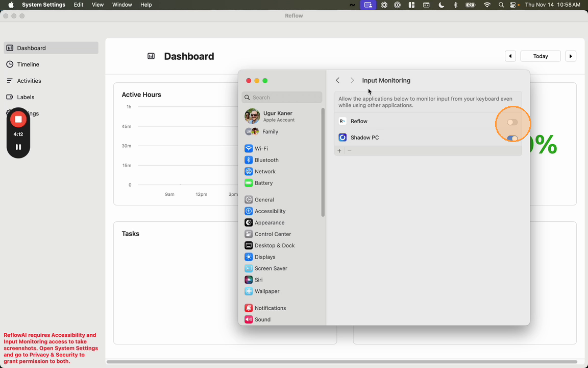
Task: Disable the Shadow PC input monitoring toggle
Action: [x=512, y=138]
